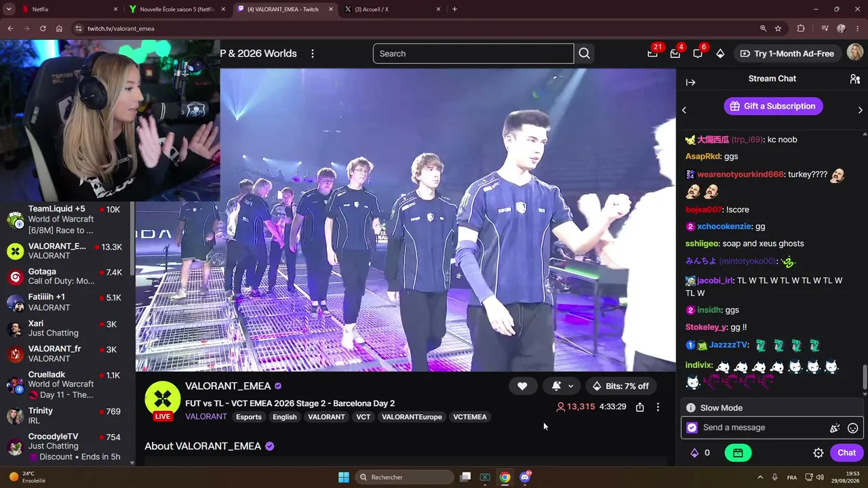Screen dimensions: 868x488
Task: Click the VALORANTEurope tag
Action: tap(412, 417)
